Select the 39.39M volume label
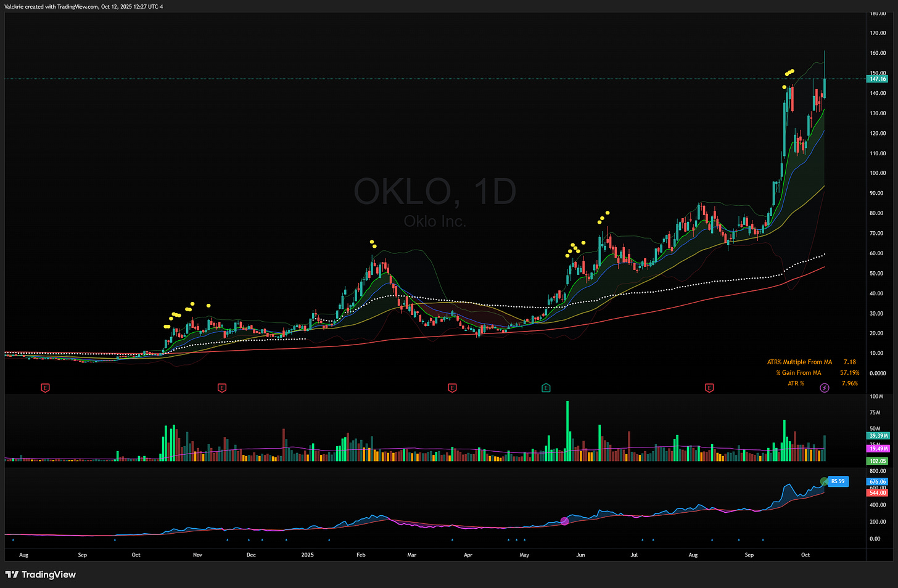Image resolution: width=898 pixels, height=588 pixels. [x=878, y=436]
